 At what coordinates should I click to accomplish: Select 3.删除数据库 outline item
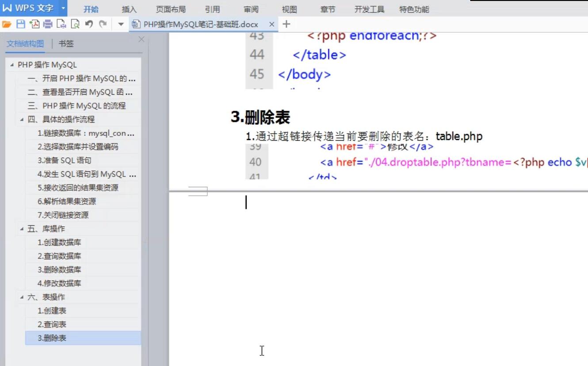59,270
